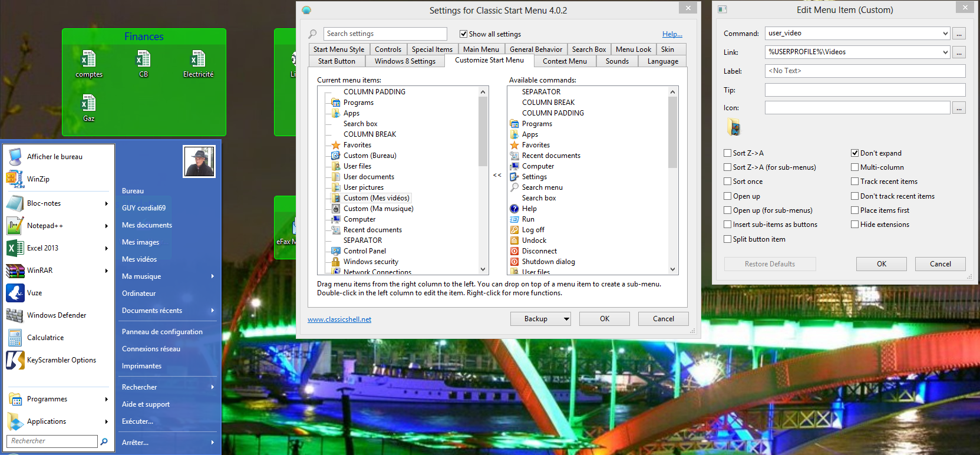Disable the Don't expand option

pos(854,153)
